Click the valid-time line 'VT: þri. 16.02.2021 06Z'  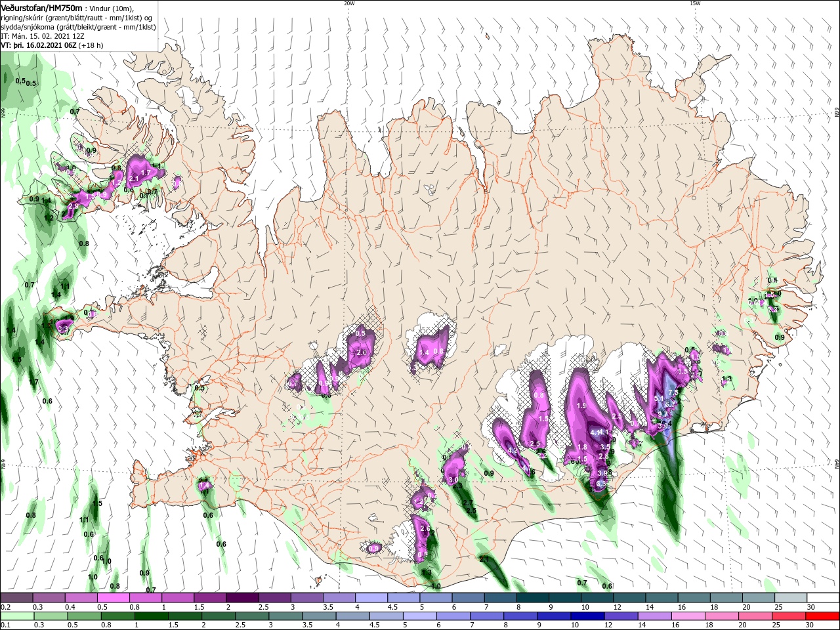pos(39,46)
